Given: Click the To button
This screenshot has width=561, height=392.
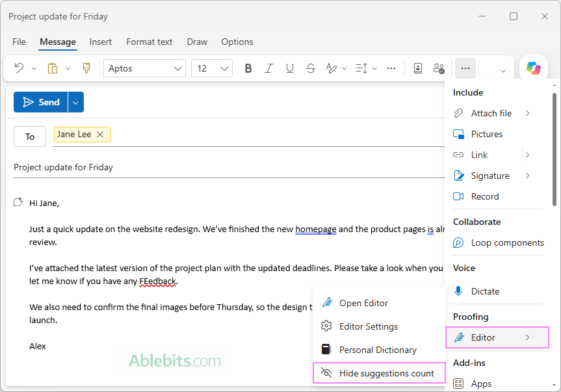Looking at the screenshot, I should tap(30, 137).
